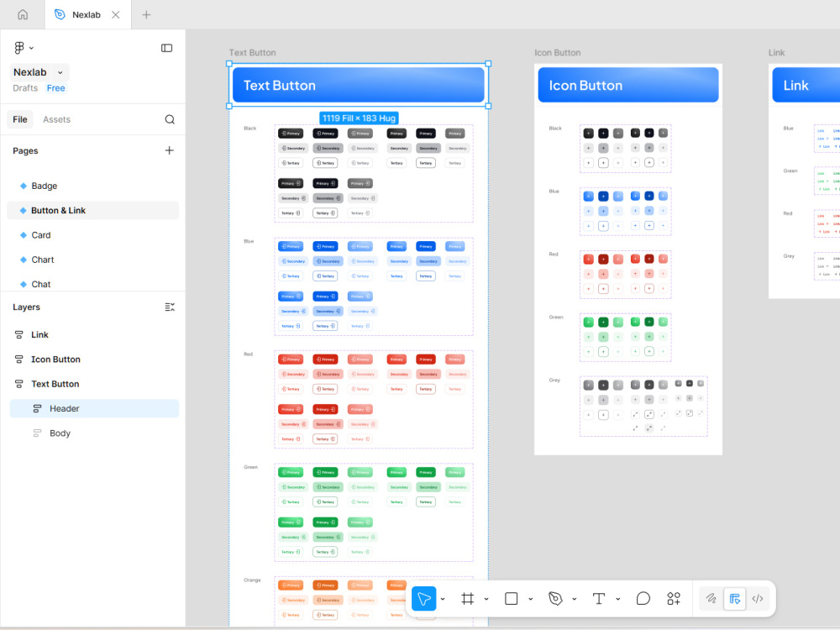The height and width of the screenshot is (630, 840).
Task: Select the Rectangle shape tool
Action: pyautogui.click(x=511, y=598)
